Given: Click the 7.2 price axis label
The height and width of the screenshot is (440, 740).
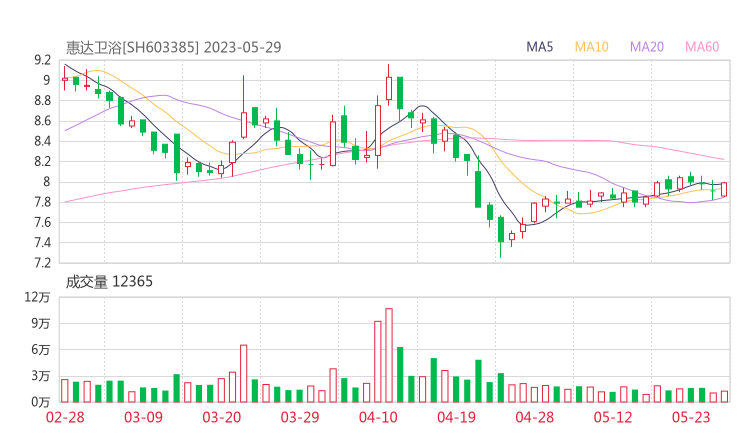Looking at the screenshot, I should 42,263.
